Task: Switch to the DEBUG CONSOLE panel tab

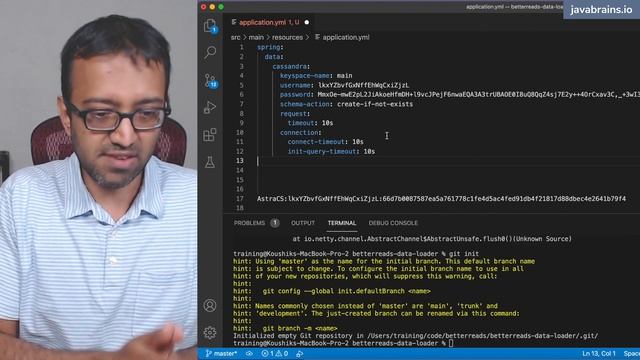Action: [393, 223]
